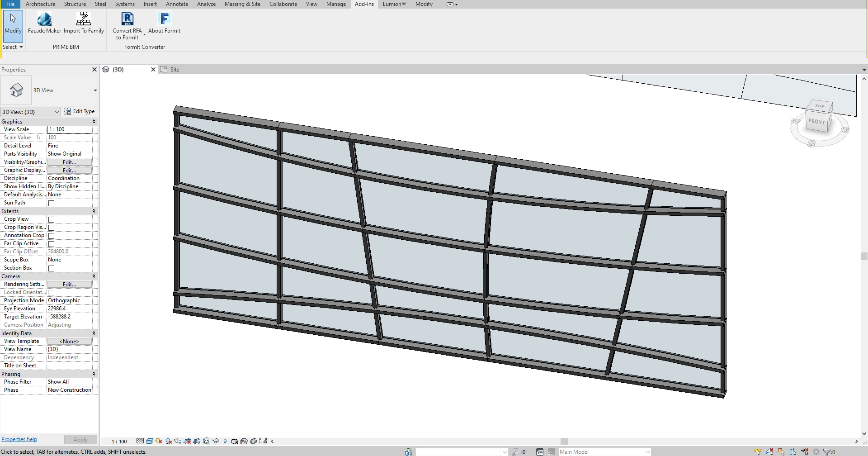Toggle the Shadows off icon

coord(169,441)
